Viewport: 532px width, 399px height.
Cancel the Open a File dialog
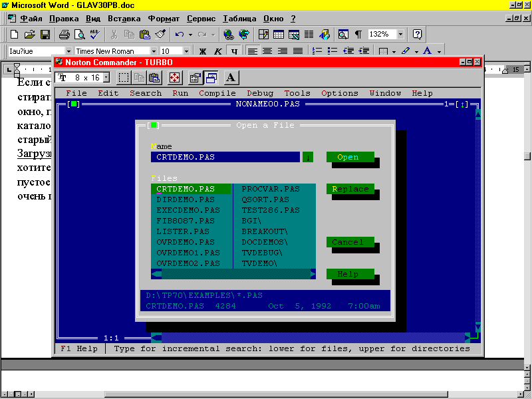[x=350, y=242]
